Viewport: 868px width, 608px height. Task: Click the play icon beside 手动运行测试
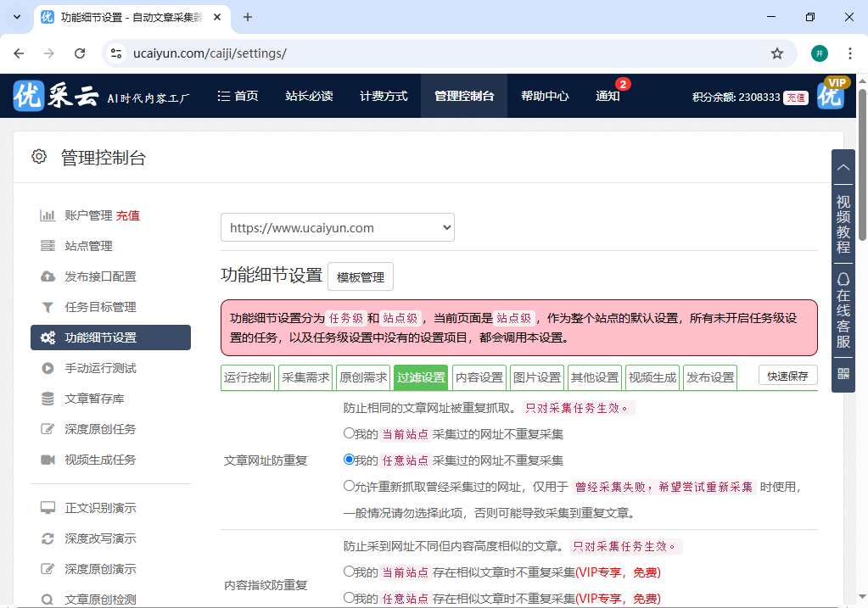click(x=48, y=368)
